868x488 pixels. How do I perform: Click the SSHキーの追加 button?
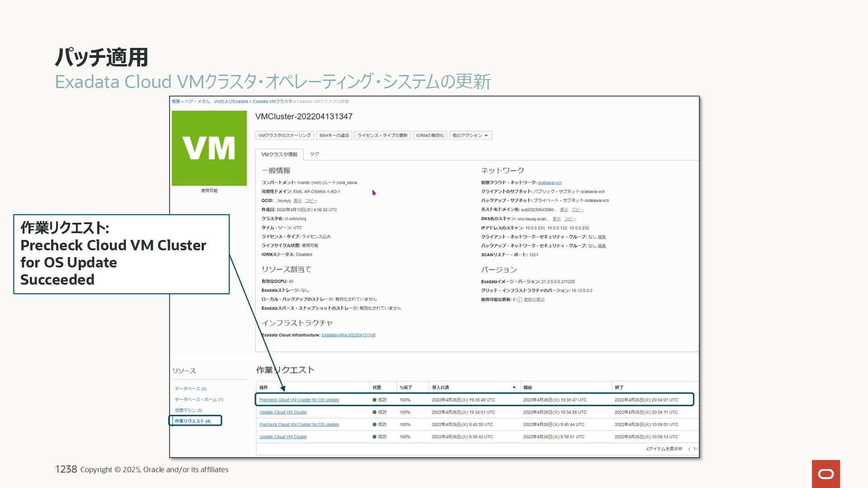pyautogui.click(x=334, y=136)
